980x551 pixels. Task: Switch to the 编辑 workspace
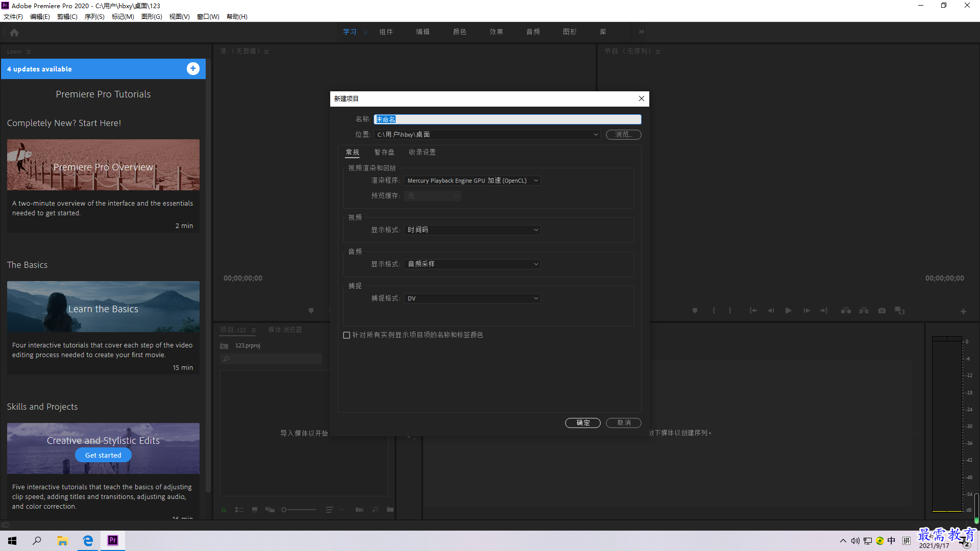pyautogui.click(x=423, y=32)
